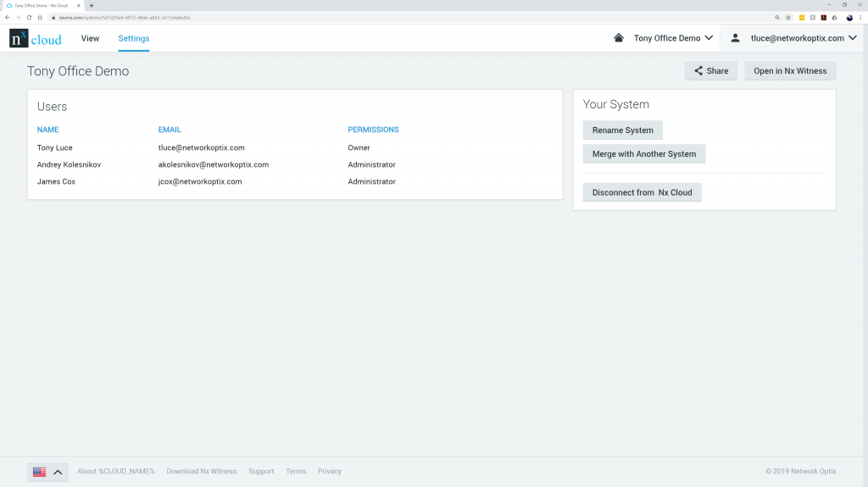
Task: Click the PERMISSIONS column header
Action: coord(373,130)
